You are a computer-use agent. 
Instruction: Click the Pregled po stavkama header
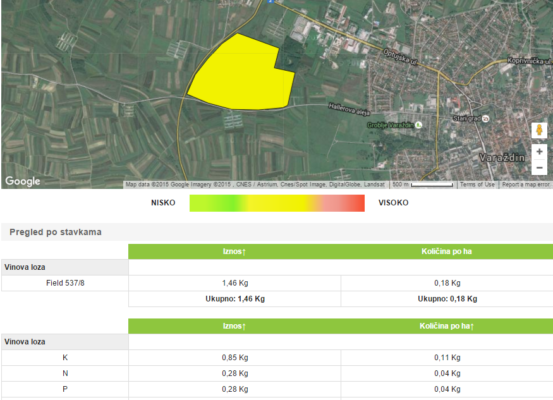tap(55, 232)
